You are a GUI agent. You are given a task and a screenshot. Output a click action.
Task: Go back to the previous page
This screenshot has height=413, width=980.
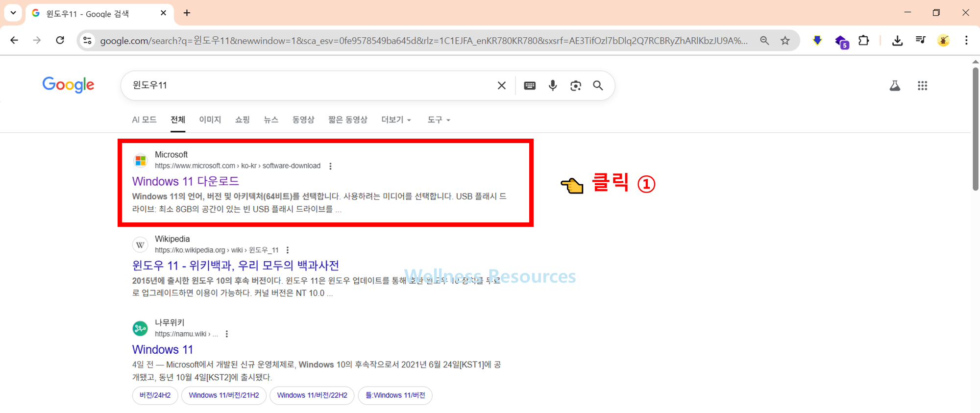click(x=14, y=40)
